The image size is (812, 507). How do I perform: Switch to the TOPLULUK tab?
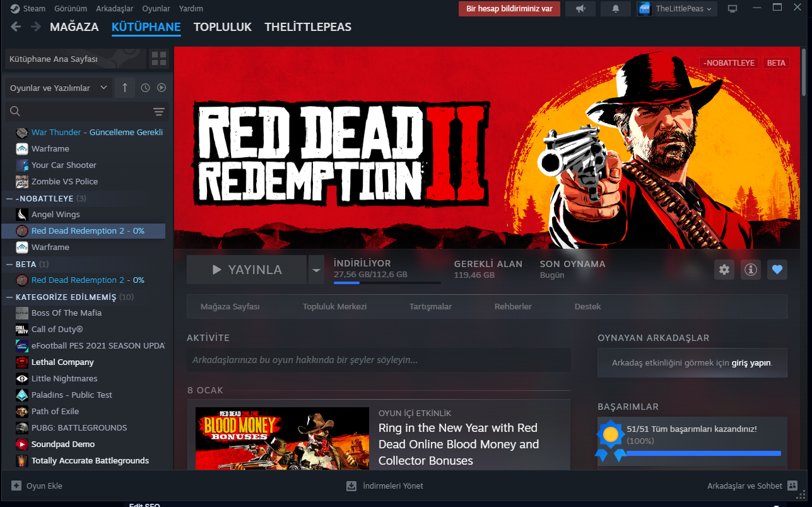coord(223,27)
